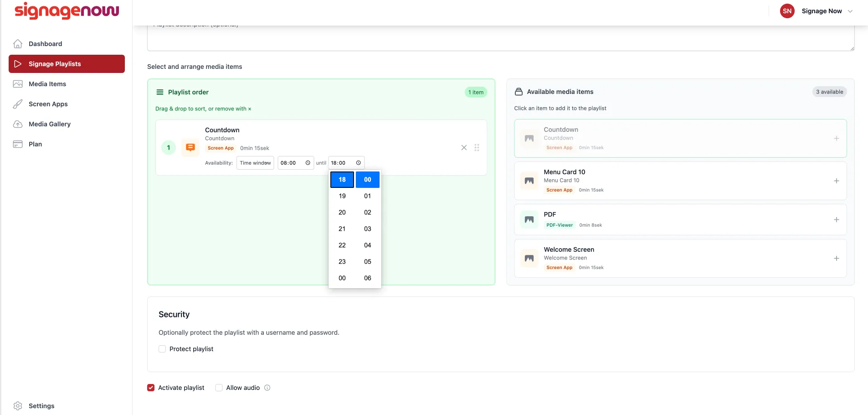Select minute 00 highlighted in the picker
The height and width of the screenshot is (415, 868).
(368, 180)
